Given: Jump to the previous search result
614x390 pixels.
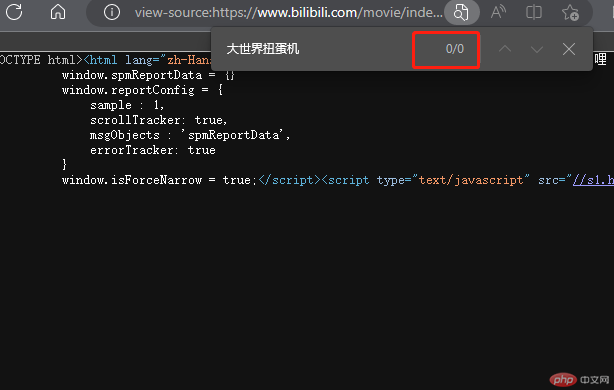Looking at the screenshot, I should point(505,49).
